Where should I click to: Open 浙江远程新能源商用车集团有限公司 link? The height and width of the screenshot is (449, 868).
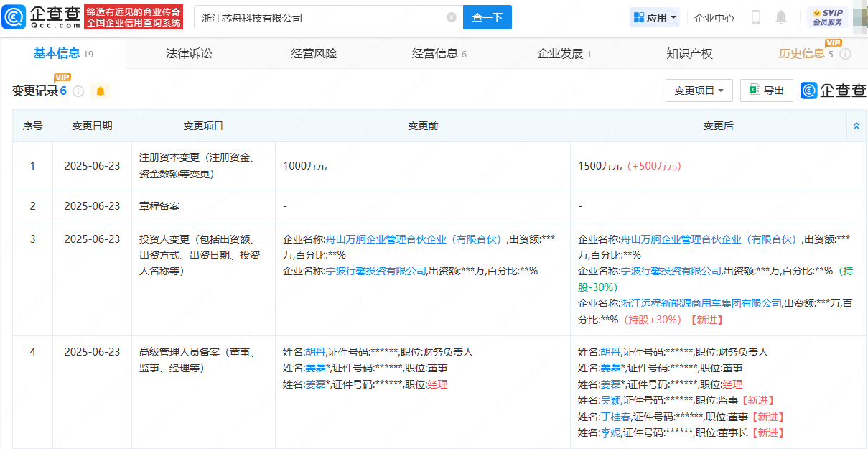click(x=701, y=302)
